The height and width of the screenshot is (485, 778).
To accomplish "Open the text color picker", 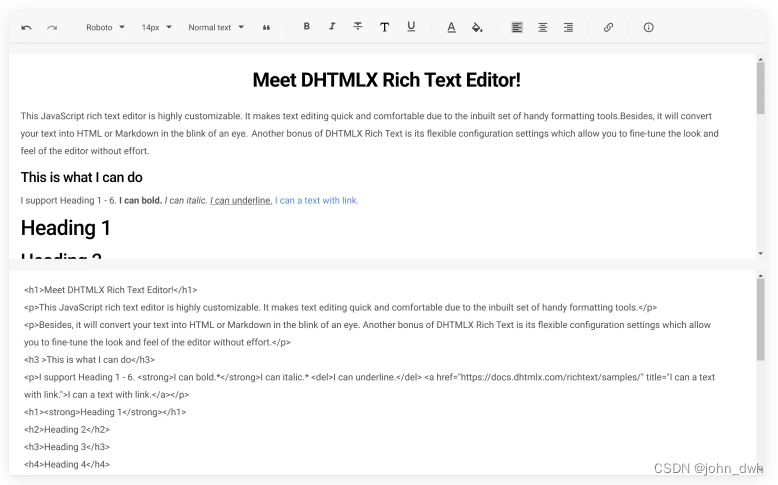I will (x=451, y=27).
